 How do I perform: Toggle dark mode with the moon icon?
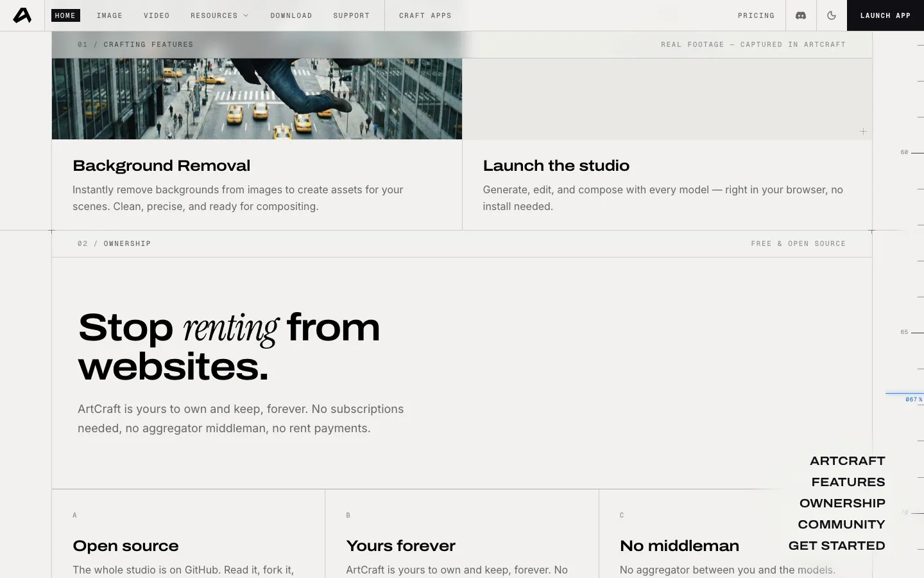pyautogui.click(x=832, y=15)
